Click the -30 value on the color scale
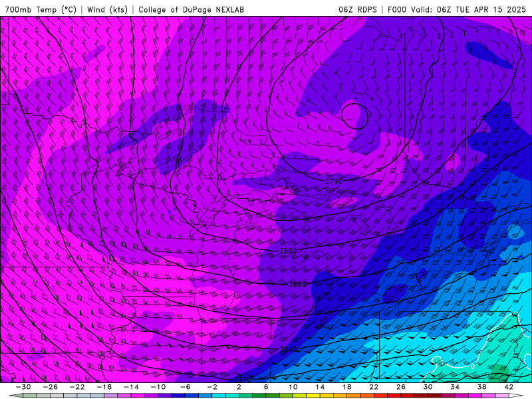Viewport: 532px width, 399px height. pyautogui.click(x=23, y=387)
